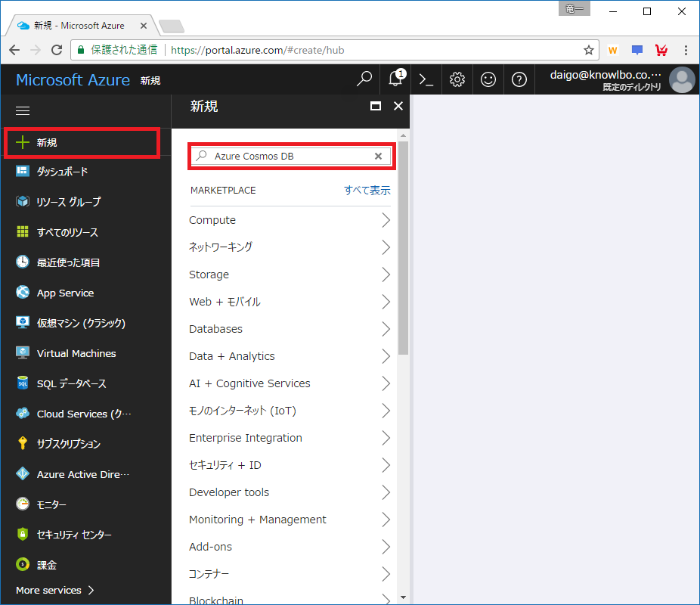Bookmark page with star icon
The width and height of the screenshot is (700, 605).
pyautogui.click(x=588, y=50)
